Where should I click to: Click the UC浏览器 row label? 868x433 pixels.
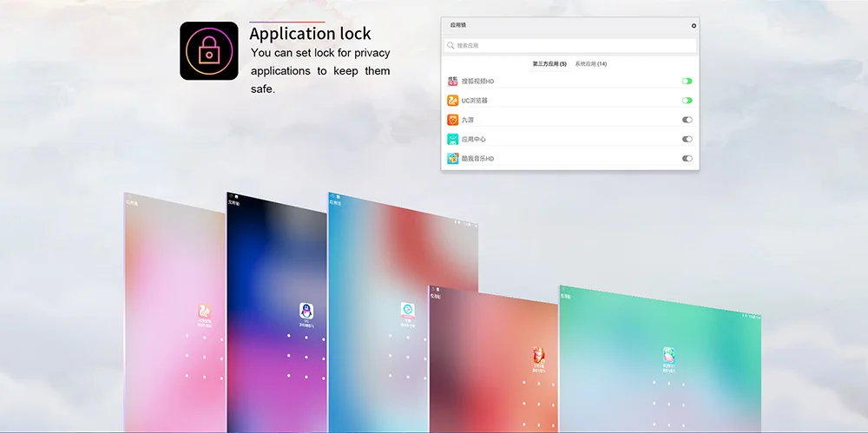[x=475, y=100]
